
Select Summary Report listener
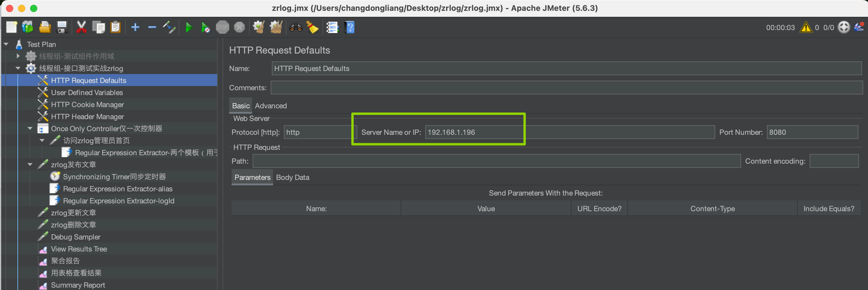pyautogui.click(x=78, y=285)
